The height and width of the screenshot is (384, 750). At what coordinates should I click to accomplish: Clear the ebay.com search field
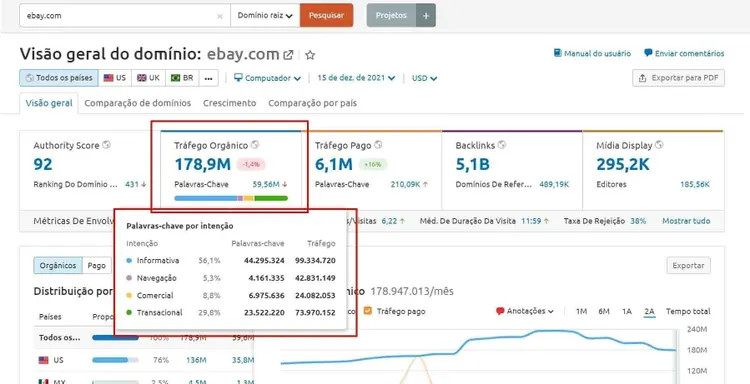[x=220, y=16]
